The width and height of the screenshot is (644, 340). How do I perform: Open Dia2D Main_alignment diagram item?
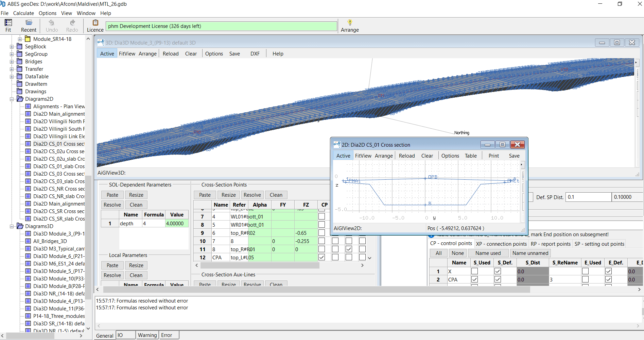click(x=59, y=114)
